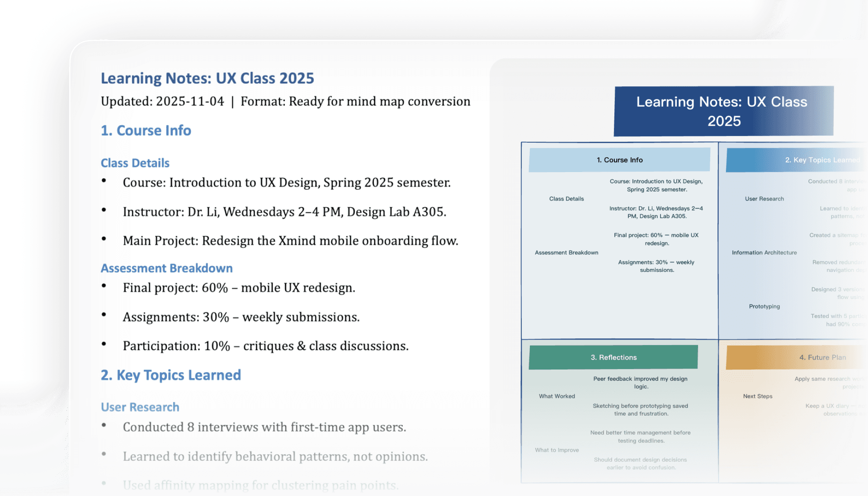
Task: Click mind map subtopic "Assignments: 30% — weekly submissions."
Action: [x=656, y=266]
